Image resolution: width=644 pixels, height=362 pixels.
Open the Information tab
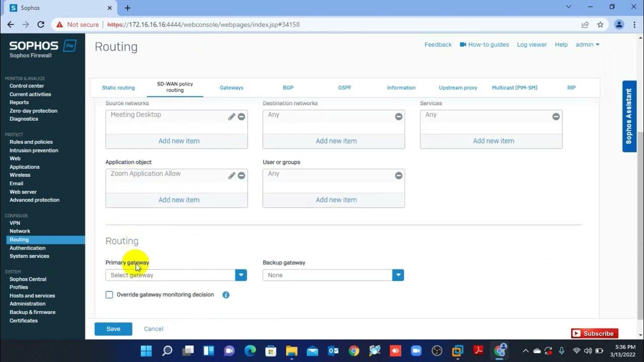pyautogui.click(x=401, y=87)
